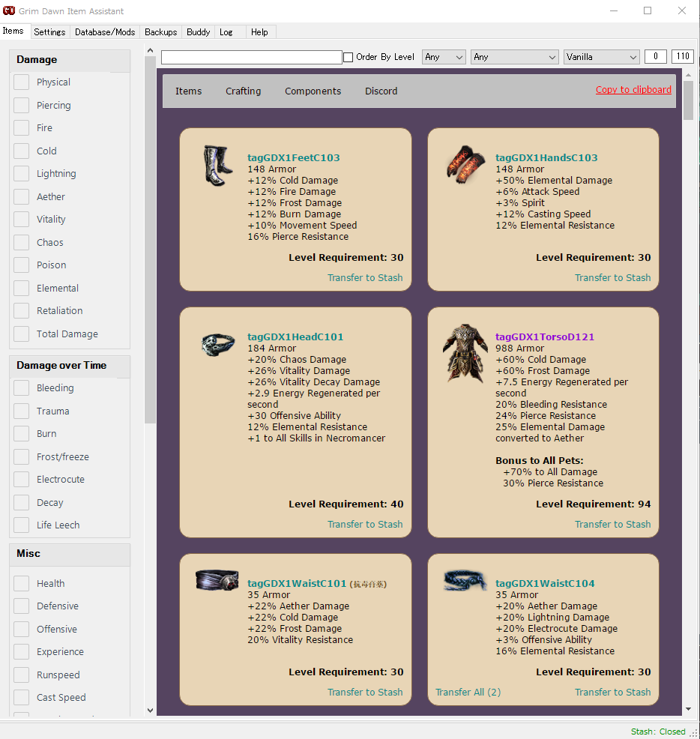Enable the Physical damage filter
The height and width of the screenshot is (739, 700).
pos(21,82)
